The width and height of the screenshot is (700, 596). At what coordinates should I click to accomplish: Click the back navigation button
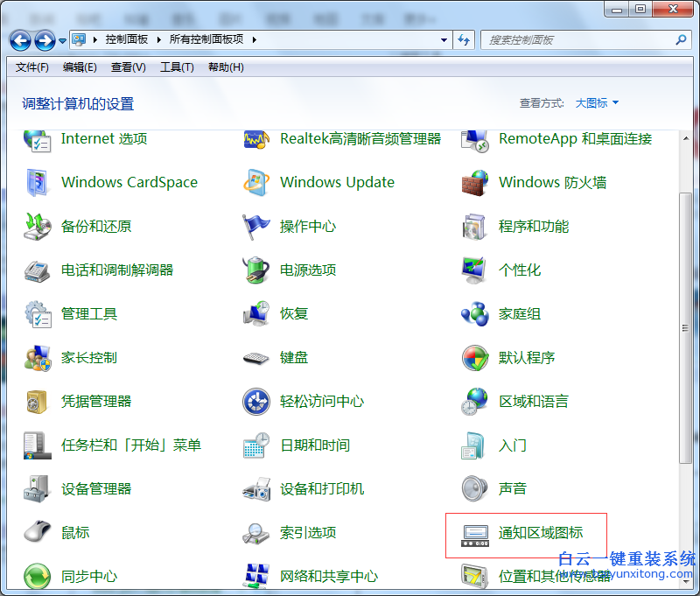(x=19, y=39)
